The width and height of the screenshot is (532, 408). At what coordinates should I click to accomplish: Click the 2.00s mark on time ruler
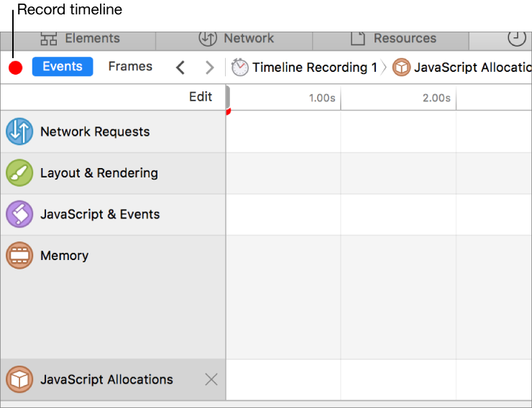(x=436, y=98)
